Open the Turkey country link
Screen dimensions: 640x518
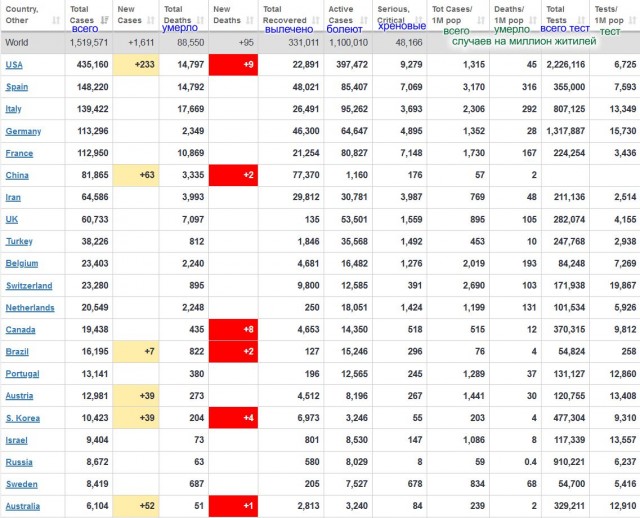point(19,242)
